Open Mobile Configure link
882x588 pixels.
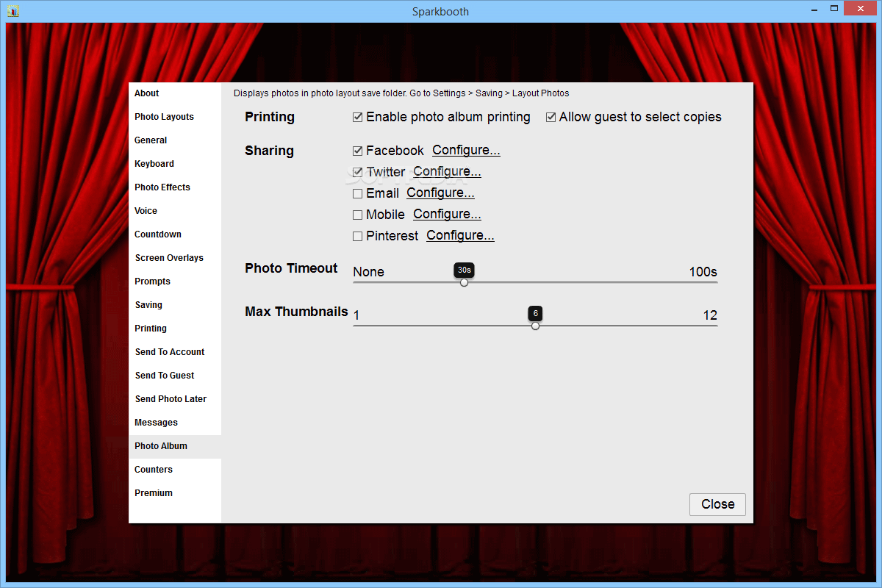tap(447, 214)
